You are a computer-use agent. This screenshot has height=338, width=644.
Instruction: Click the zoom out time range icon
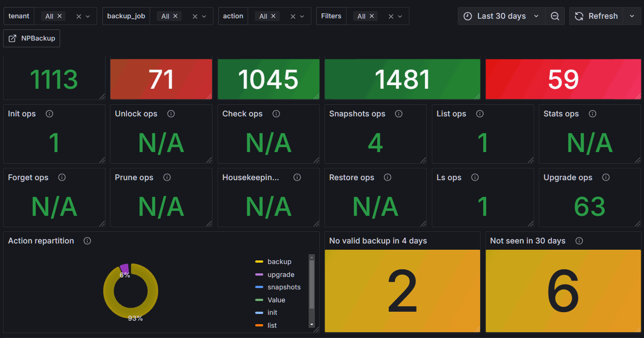click(x=555, y=16)
